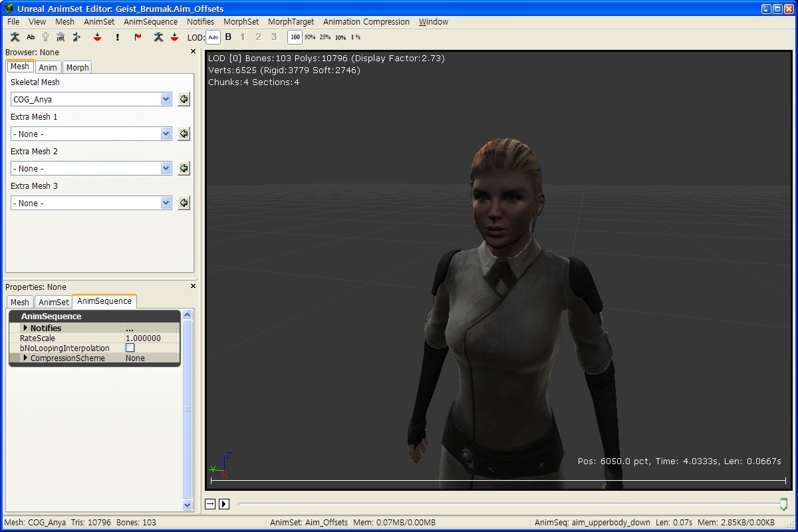Select the 50% display scale button
798x532 pixels.
(x=309, y=37)
